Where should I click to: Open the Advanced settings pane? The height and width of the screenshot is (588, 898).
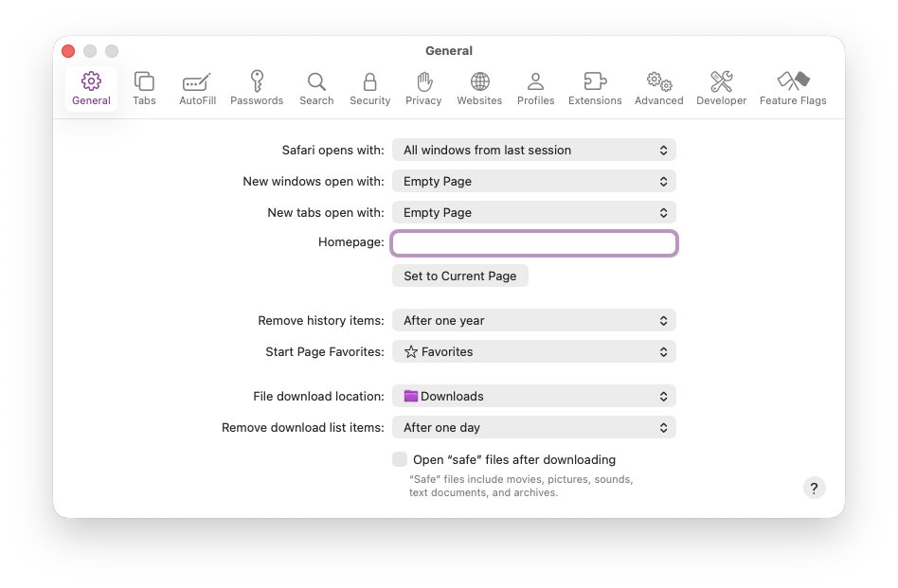658,88
